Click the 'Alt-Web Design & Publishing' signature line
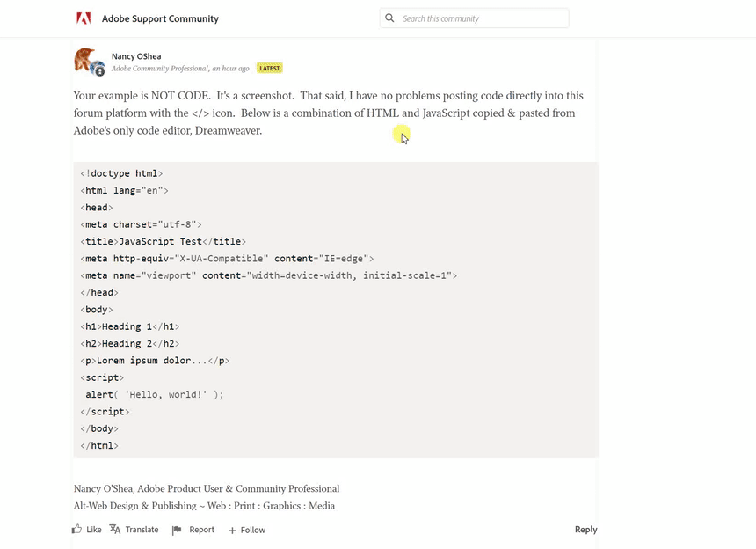 pos(205,506)
